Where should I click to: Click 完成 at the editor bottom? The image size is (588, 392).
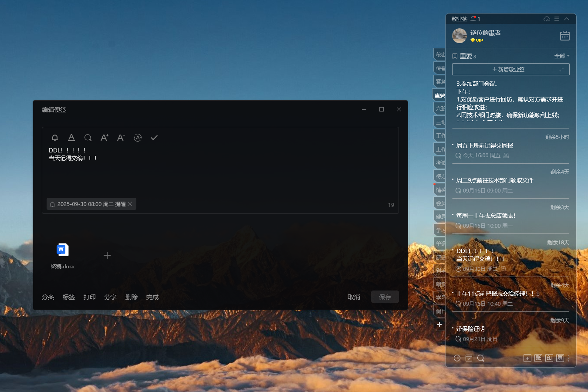tap(152, 297)
